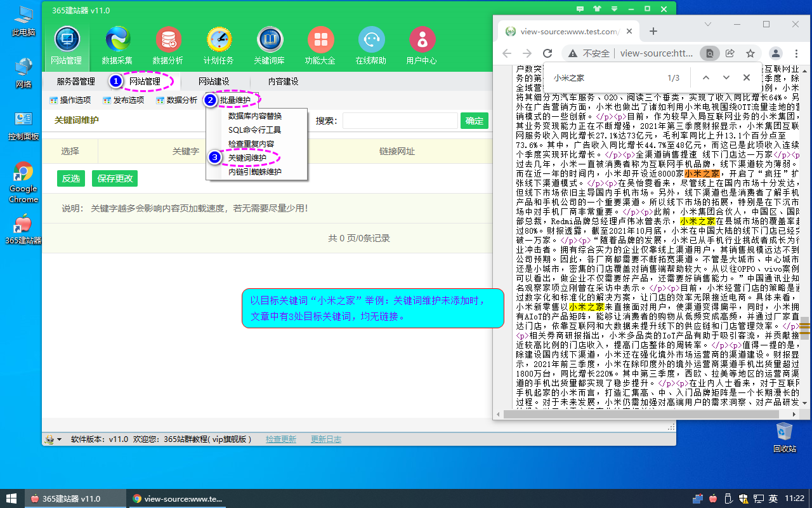The image size is (812, 508).
Task: Open 发布选项 menu
Action: (x=124, y=100)
